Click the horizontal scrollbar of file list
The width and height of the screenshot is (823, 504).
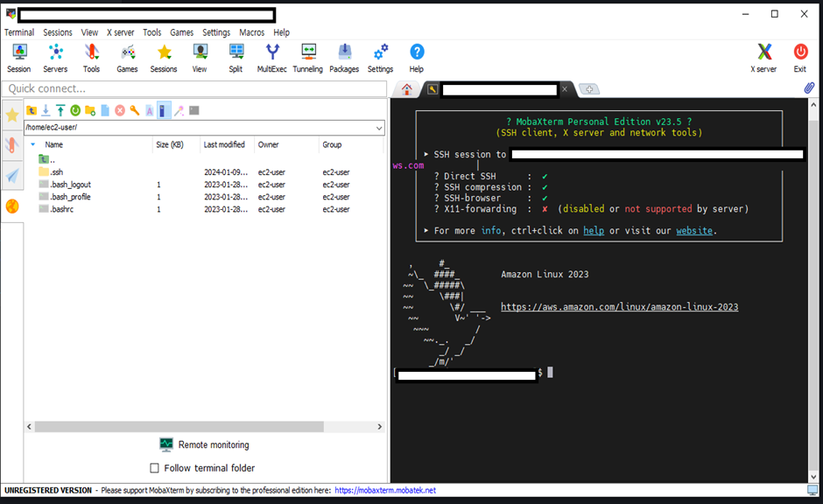(179, 427)
